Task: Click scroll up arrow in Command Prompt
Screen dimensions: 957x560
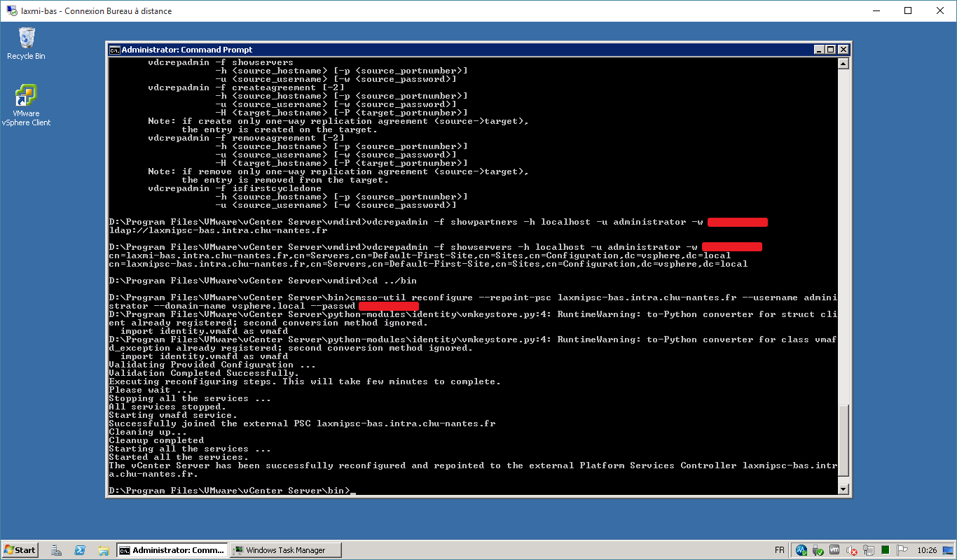Action: click(844, 64)
